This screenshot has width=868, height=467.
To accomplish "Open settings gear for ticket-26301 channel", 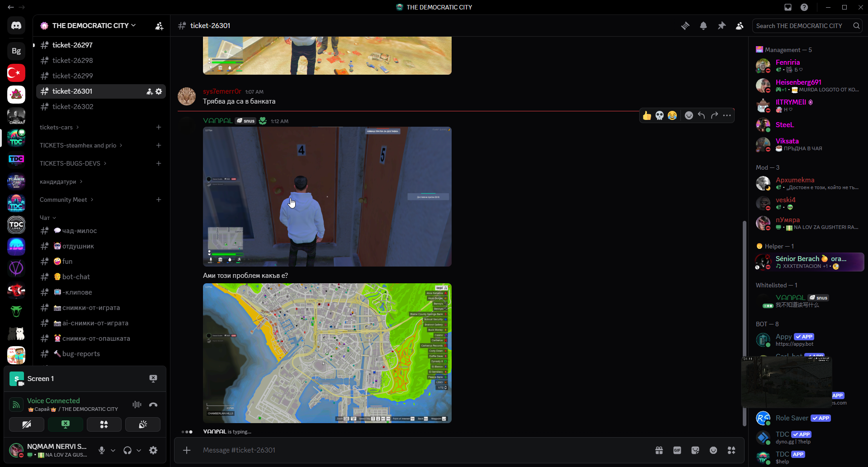I will (x=159, y=91).
